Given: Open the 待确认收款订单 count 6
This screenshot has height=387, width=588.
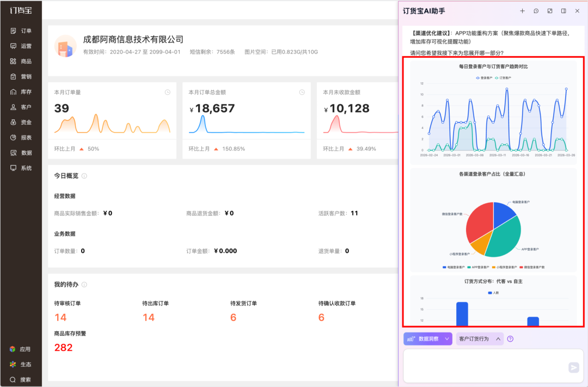Looking at the screenshot, I should click(321, 318).
